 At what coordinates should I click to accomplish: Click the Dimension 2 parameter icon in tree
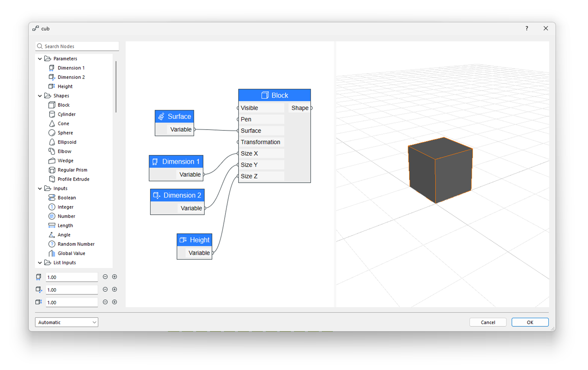coord(52,77)
